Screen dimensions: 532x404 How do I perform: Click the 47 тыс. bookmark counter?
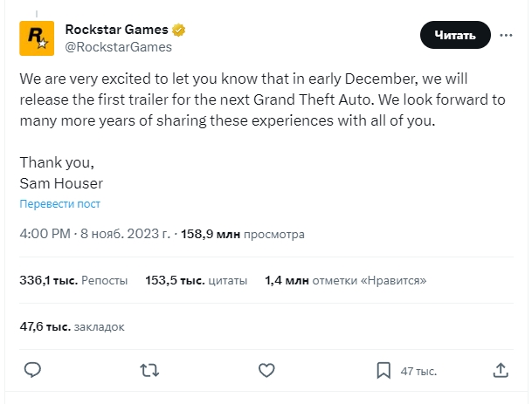coord(418,371)
